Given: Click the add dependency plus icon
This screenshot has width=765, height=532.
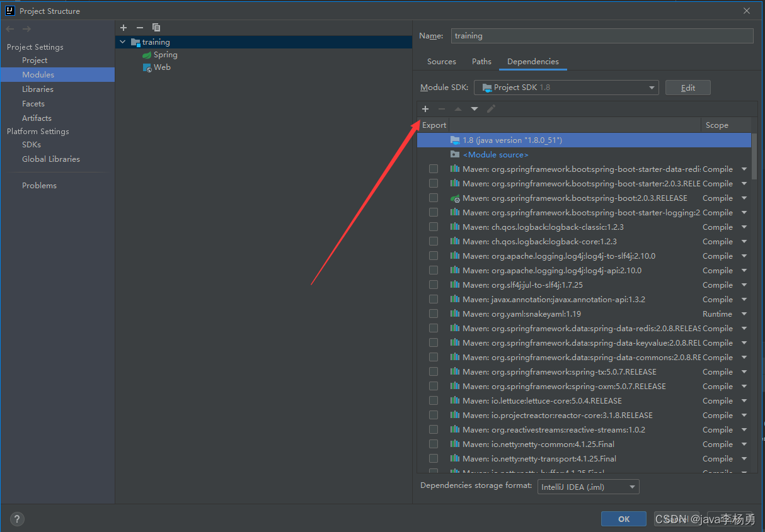Looking at the screenshot, I should (425, 108).
